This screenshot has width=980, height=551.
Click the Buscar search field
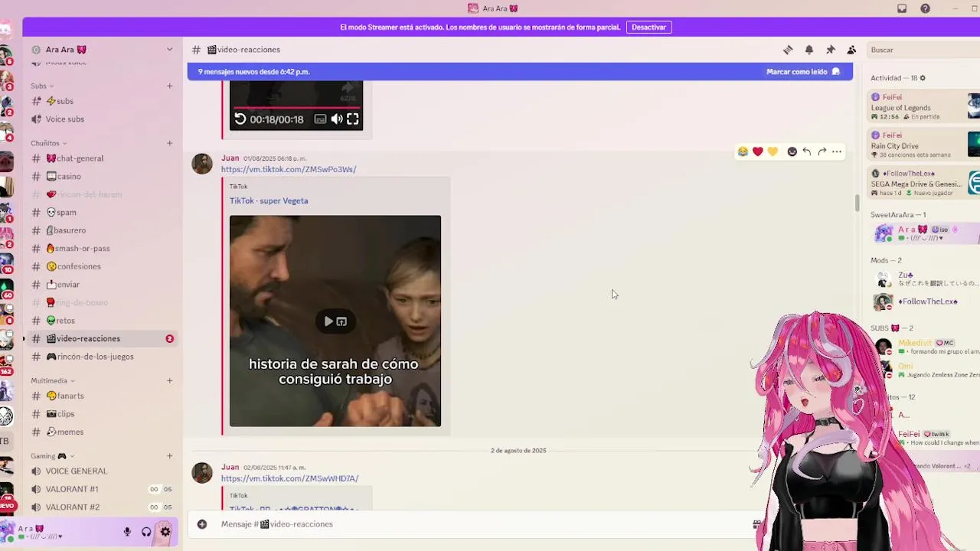(x=923, y=50)
